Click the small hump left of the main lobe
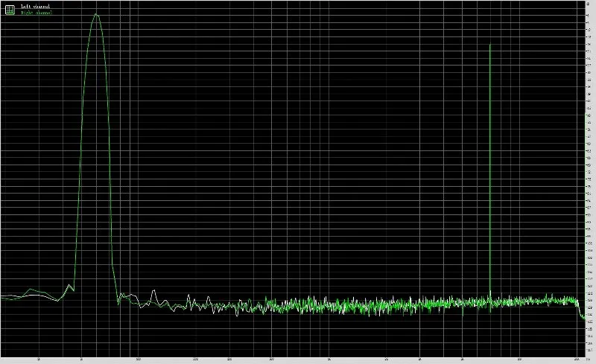The image size is (596, 364). click(69, 287)
